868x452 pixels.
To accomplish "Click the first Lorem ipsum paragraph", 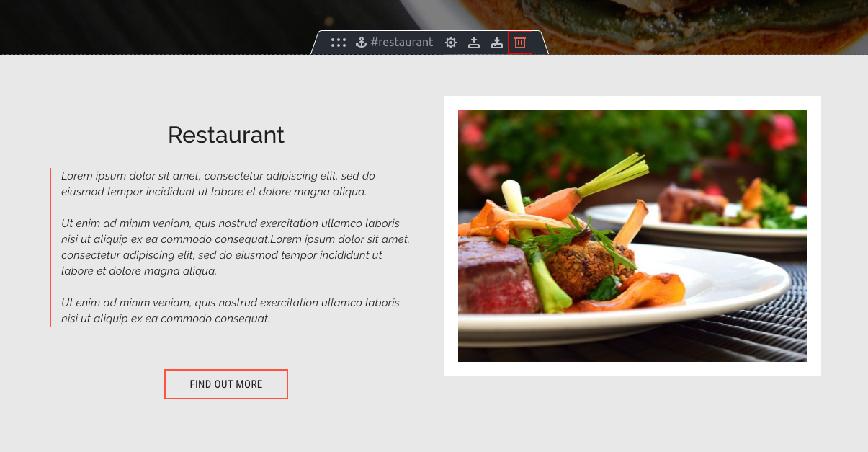I will coord(218,184).
